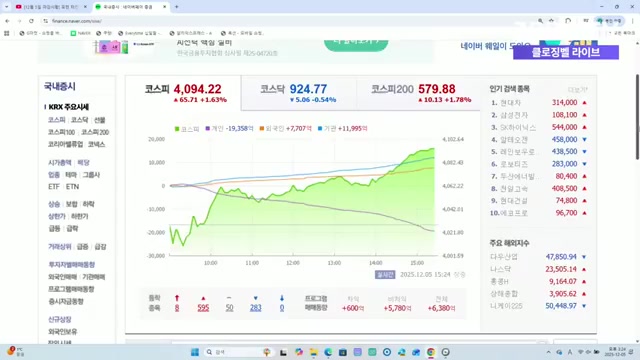Viewport: 640px width, 360px height.
Task: Open 코스피200 link in sidebar
Action: tap(95, 132)
